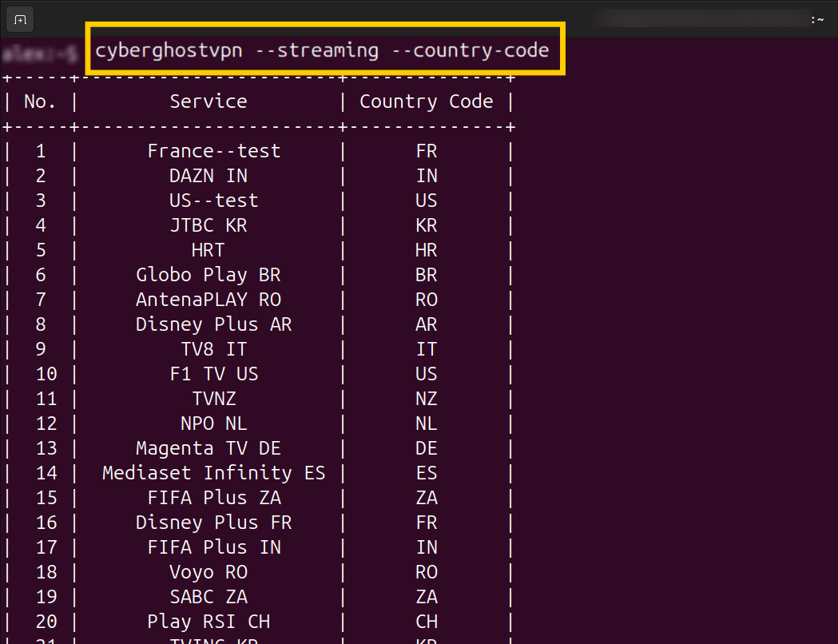Viewport: 838px width, 644px height.
Task: Select country code 'ZA' in SABC row
Action: (427, 596)
